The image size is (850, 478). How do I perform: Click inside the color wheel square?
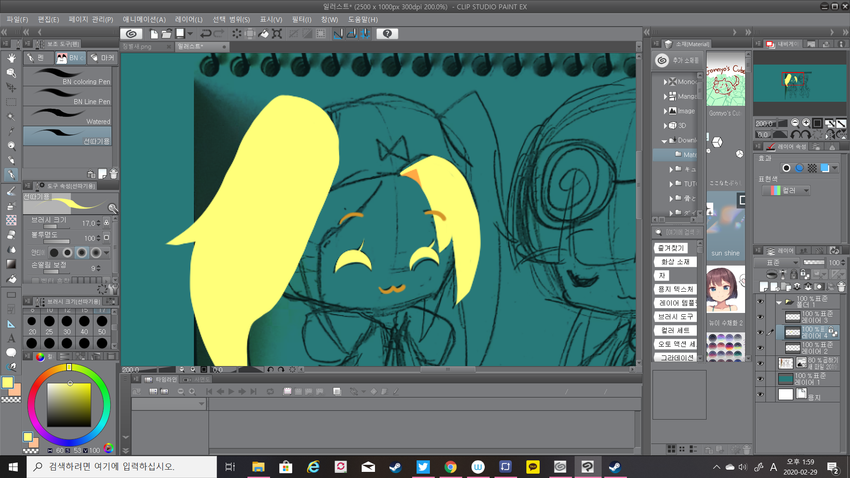tap(69, 405)
